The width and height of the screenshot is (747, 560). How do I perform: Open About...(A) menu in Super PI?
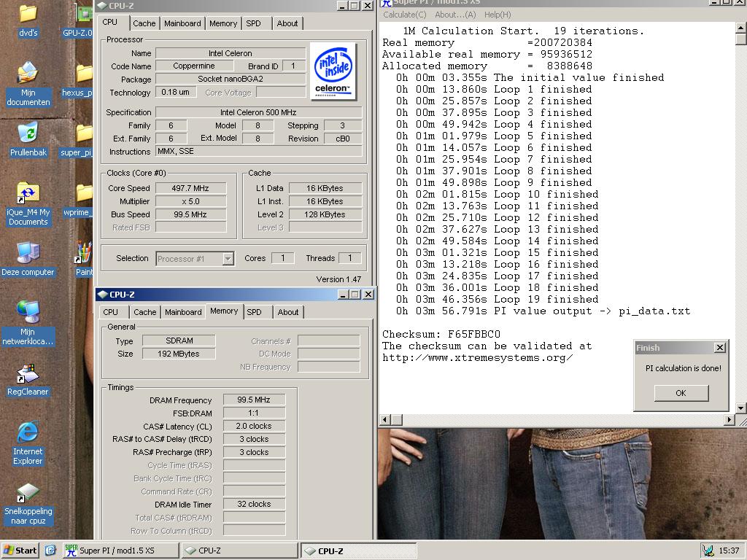(455, 15)
